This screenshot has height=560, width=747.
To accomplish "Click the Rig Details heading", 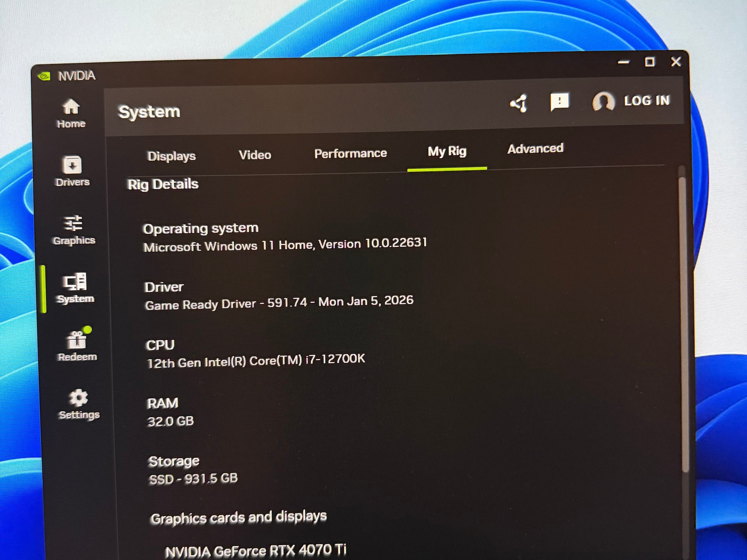I will pos(163,184).
